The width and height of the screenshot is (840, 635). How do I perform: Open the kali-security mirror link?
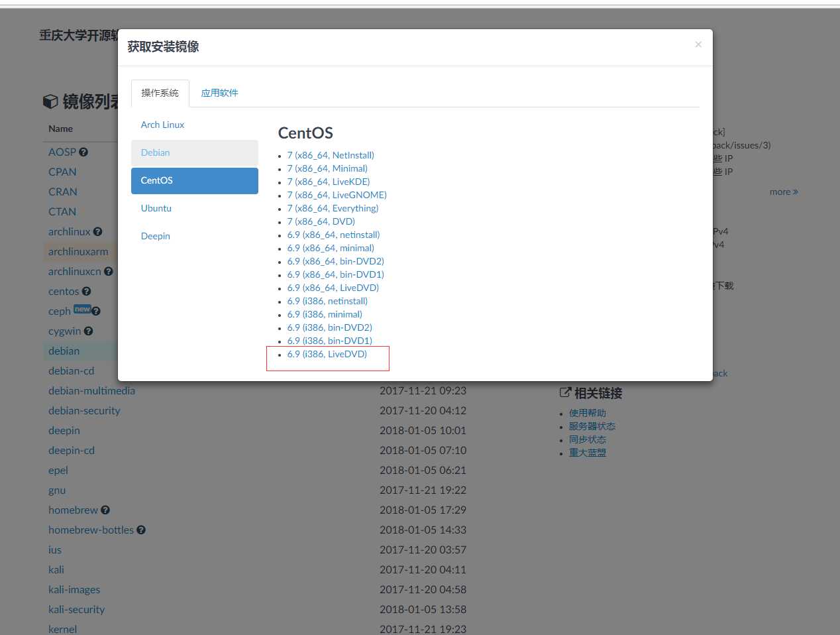pyautogui.click(x=76, y=609)
